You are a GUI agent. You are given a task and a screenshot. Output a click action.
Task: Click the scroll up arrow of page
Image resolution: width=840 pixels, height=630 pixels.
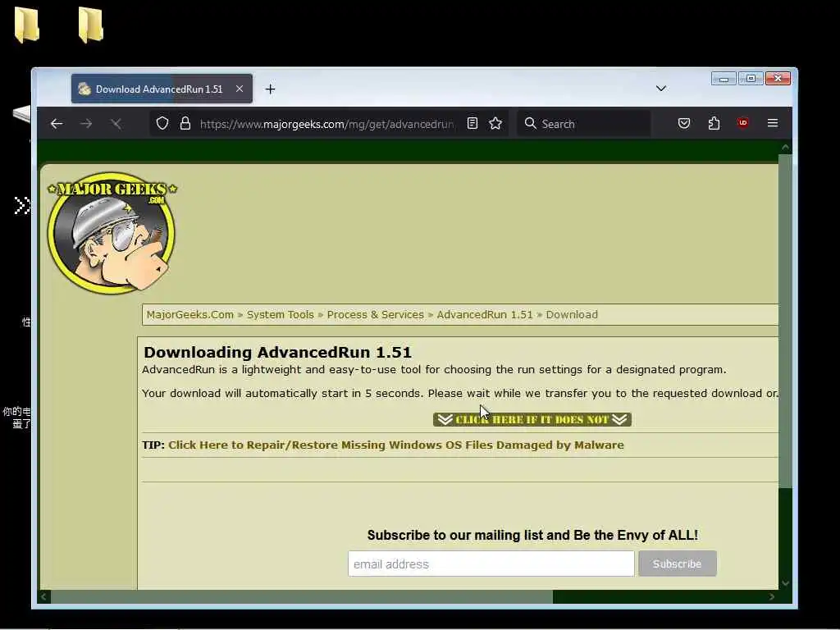click(785, 147)
